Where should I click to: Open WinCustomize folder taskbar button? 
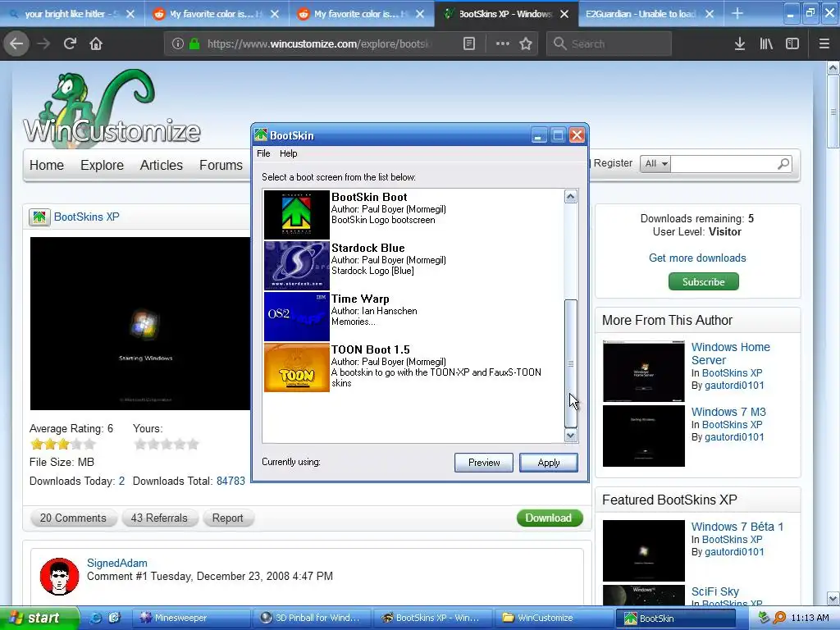click(x=552, y=618)
